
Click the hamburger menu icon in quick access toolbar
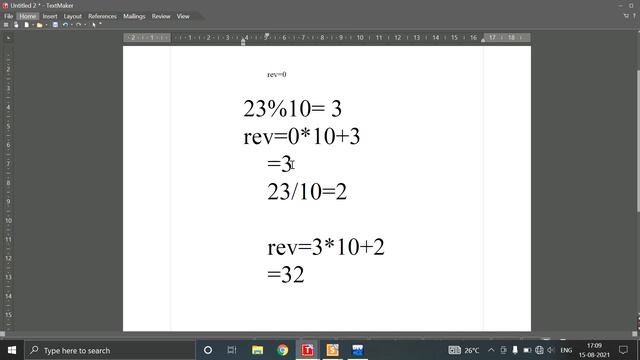[x=6, y=25]
